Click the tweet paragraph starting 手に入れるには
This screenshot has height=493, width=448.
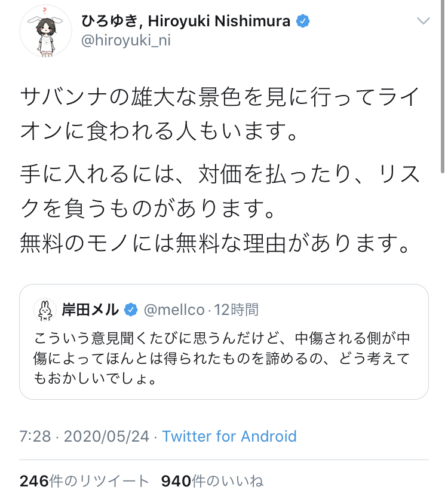[x=220, y=191]
